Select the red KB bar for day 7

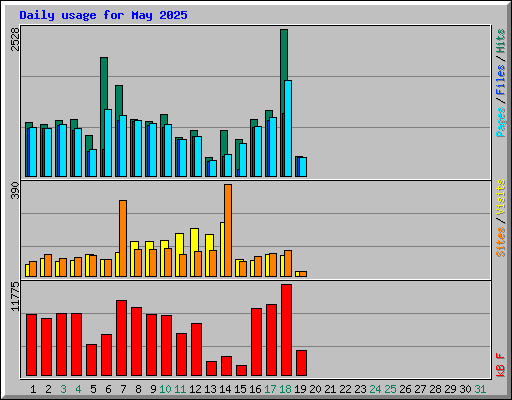121,338
